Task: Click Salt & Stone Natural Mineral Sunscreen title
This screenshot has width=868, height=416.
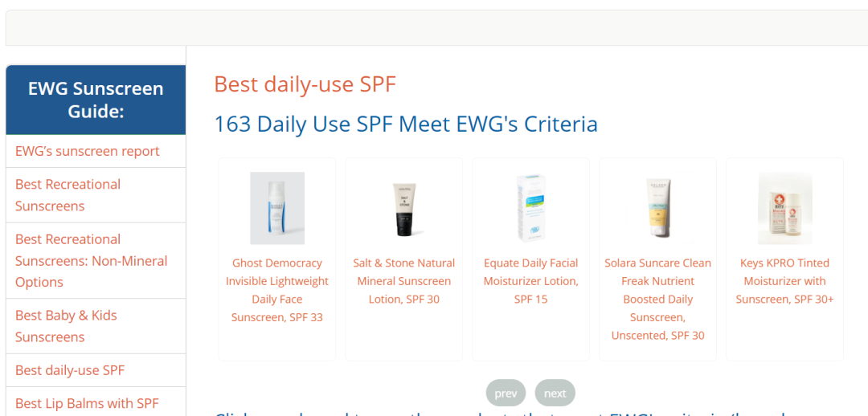Action: pos(404,281)
